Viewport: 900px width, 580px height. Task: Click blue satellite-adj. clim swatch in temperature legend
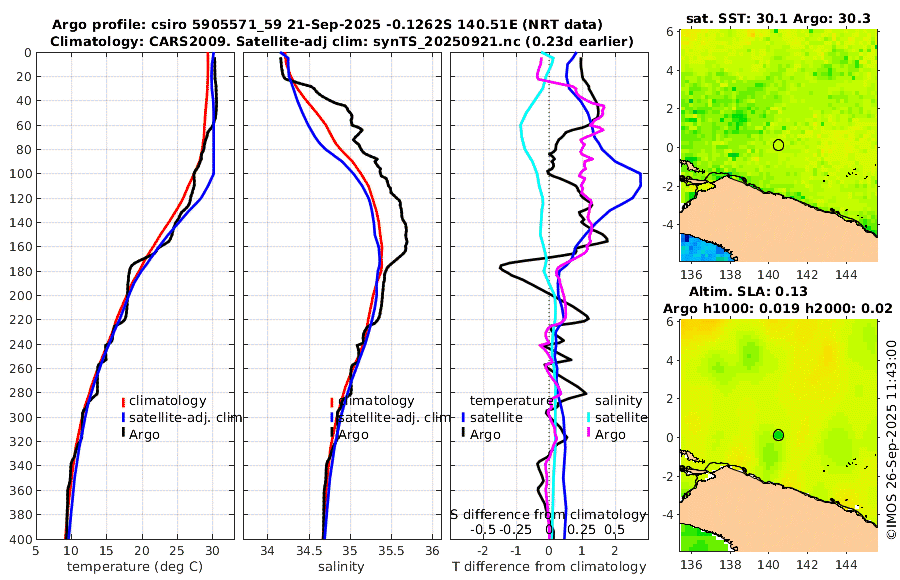(123, 417)
